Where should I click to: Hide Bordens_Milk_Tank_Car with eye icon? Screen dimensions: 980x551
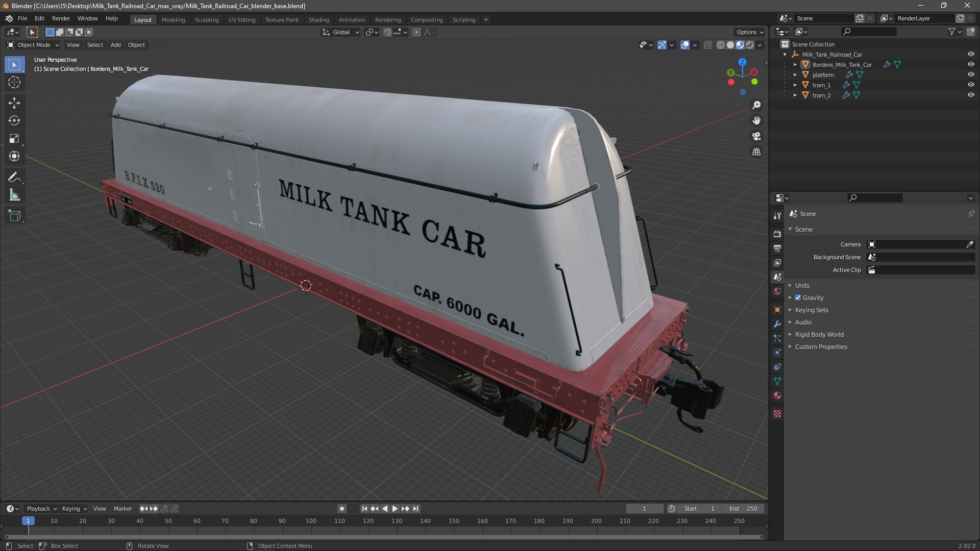(971, 64)
